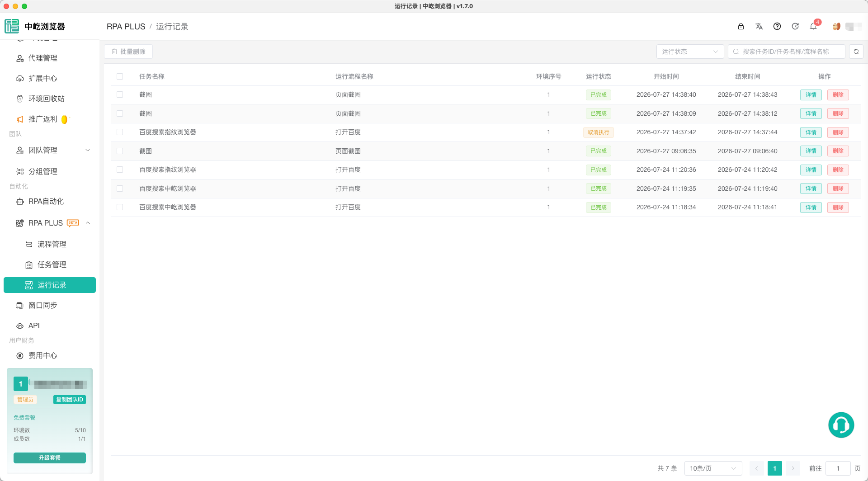The width and height of the screenshot is (868, 481).
Task: Click the lock screen icon in header
Action: [x=741, y=26]
